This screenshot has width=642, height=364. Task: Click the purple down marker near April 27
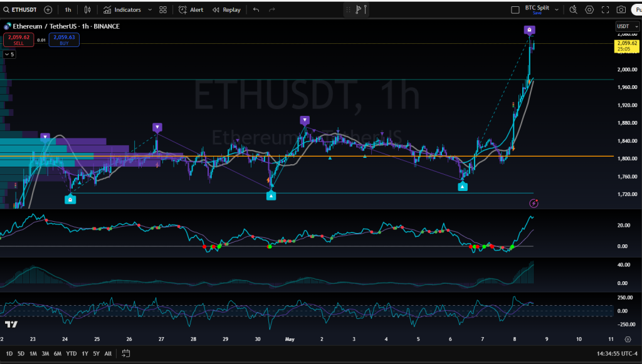pos(157,127)
